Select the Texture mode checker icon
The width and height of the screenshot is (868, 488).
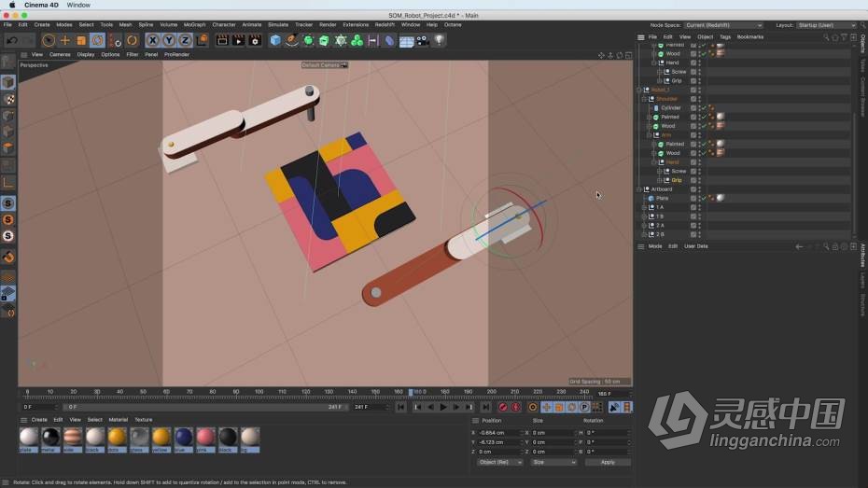[8, 100]
